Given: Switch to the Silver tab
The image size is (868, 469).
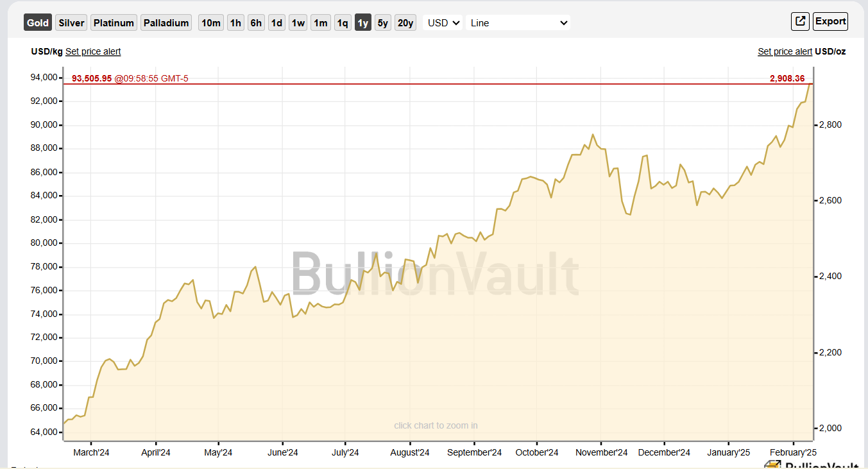Looking at the screenshot, I should tap(71, 23).
